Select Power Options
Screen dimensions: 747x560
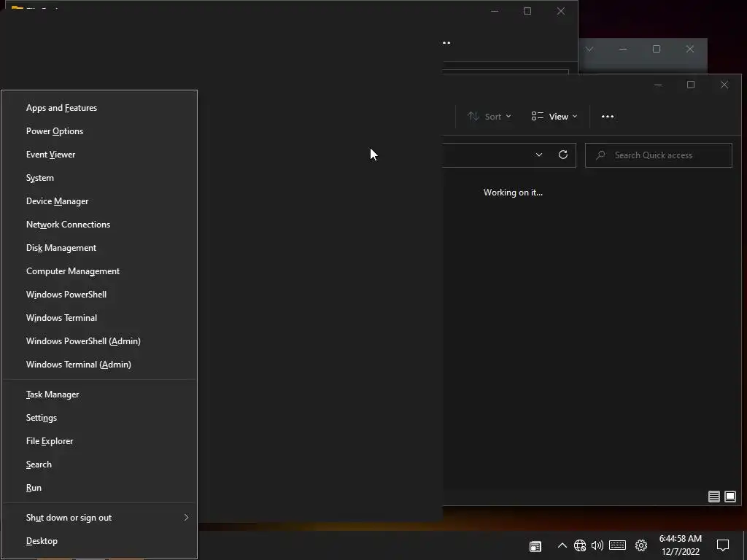coord(99,131)
